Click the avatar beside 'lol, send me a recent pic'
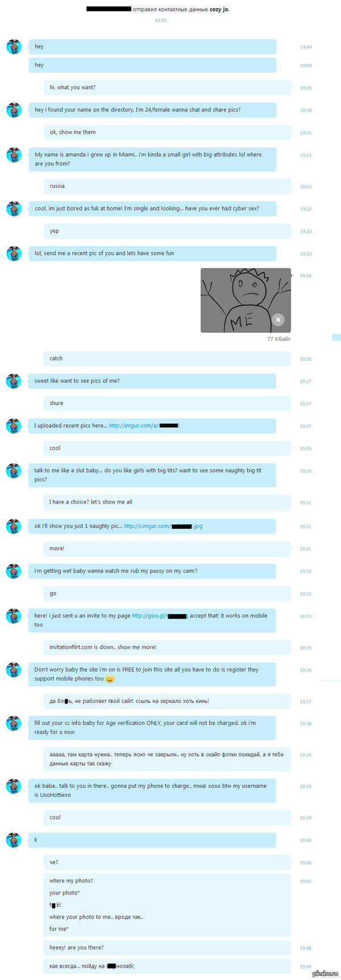 pyautogui.click(x=14, y=253)
